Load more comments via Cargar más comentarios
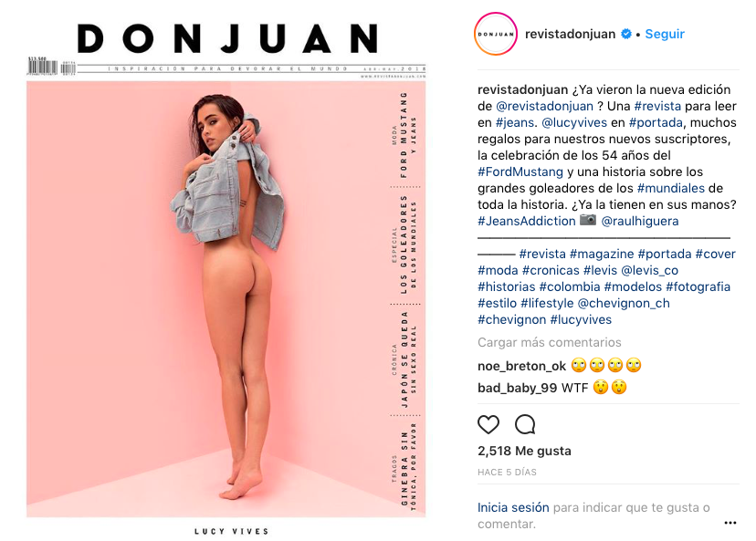The width and height of the screenshot is (756, 541). tap(549, 342)
